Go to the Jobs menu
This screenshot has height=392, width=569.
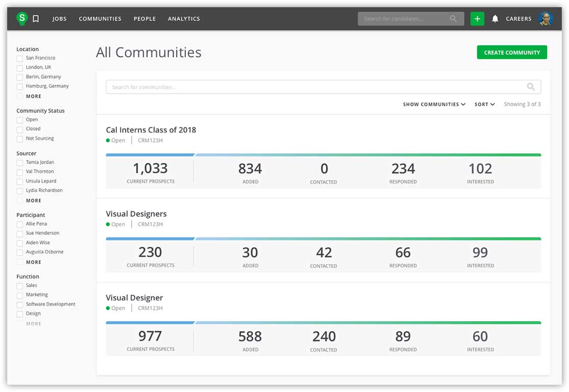coord(59,19)
